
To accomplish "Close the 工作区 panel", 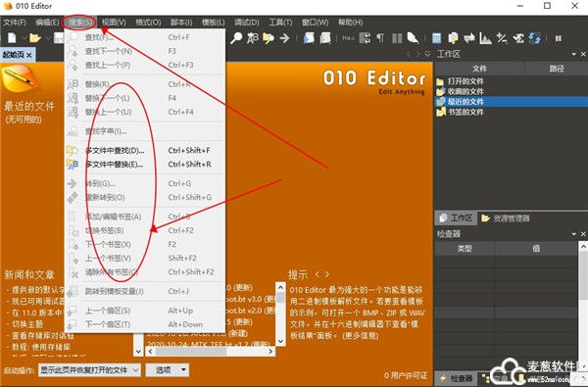I will click(x=583, y=54).
